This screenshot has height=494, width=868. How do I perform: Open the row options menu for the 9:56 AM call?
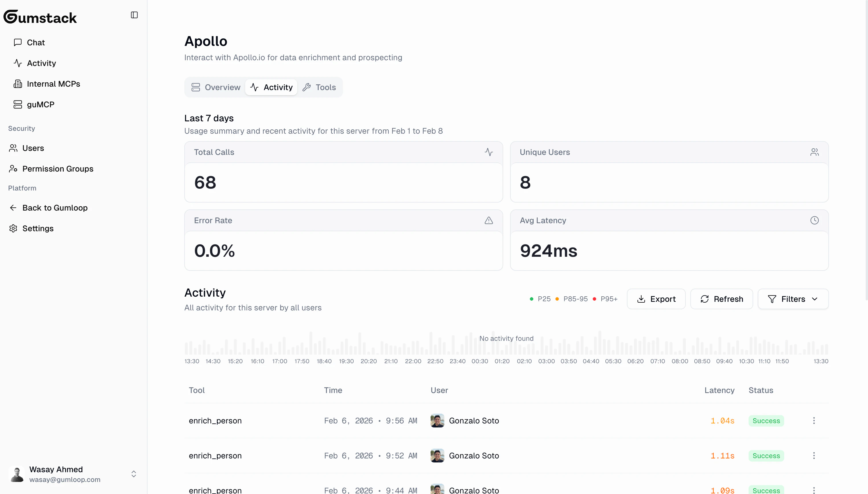click(814, 420)
